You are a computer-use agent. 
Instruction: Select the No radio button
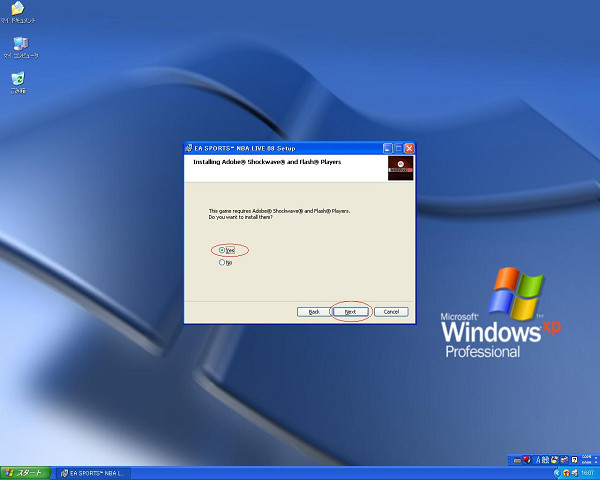pos(222,262)
